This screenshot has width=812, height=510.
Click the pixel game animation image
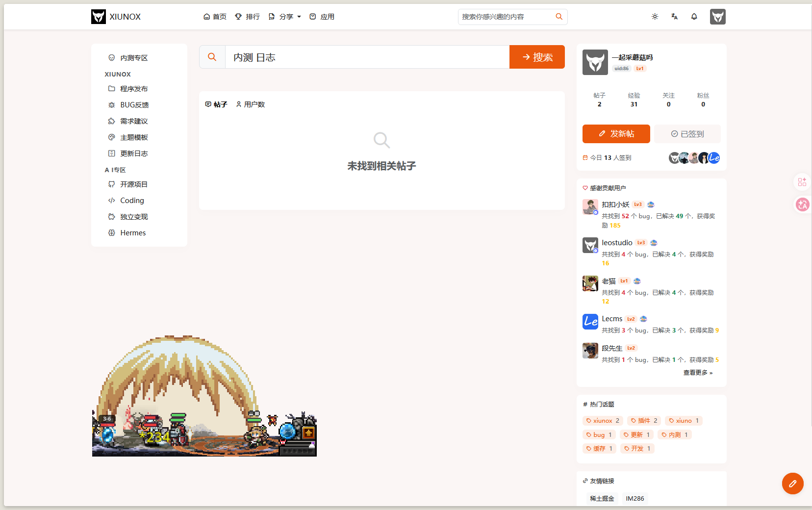click(x=204, y=396)
